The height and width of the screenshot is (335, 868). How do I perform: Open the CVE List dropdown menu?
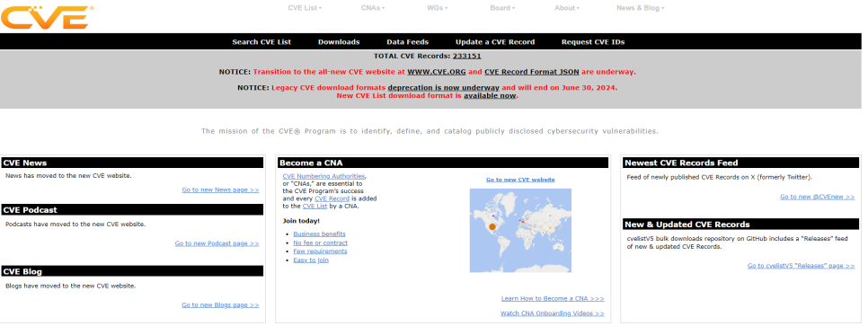pos(305,8)
